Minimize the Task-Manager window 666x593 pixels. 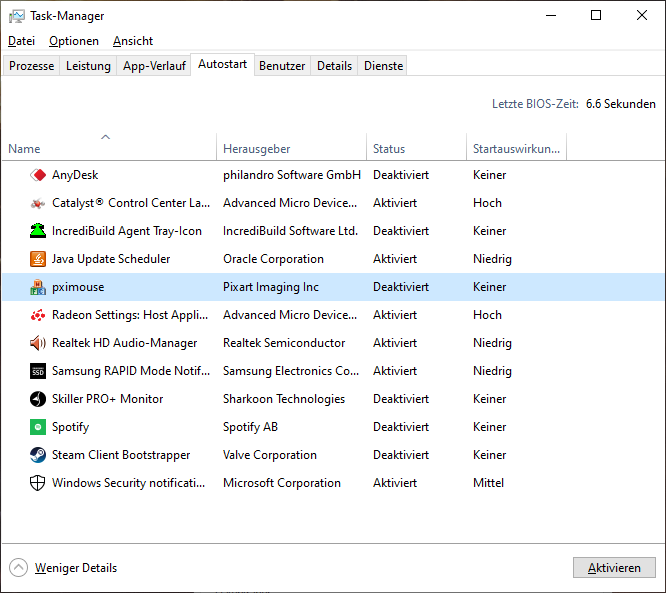(551, 15)
